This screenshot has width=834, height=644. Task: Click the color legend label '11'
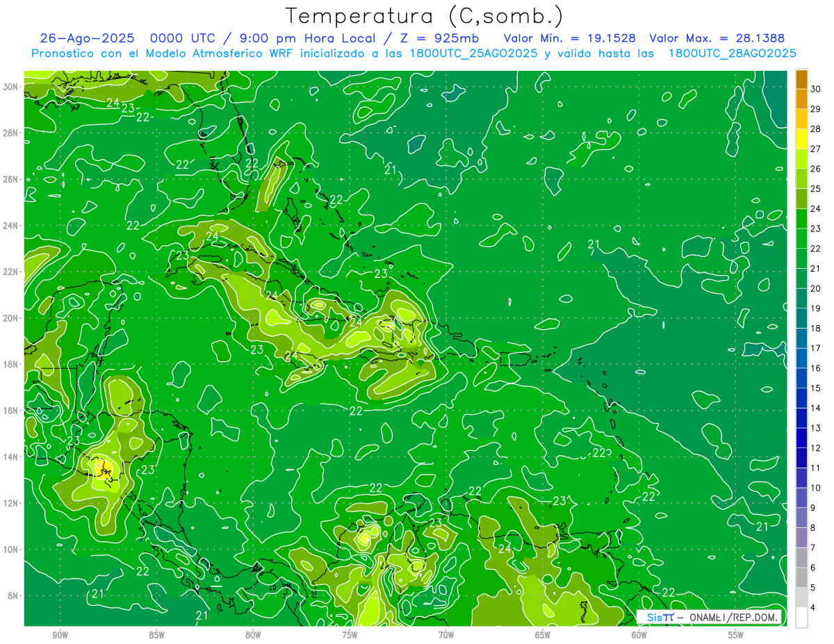[x=815, y=468]
